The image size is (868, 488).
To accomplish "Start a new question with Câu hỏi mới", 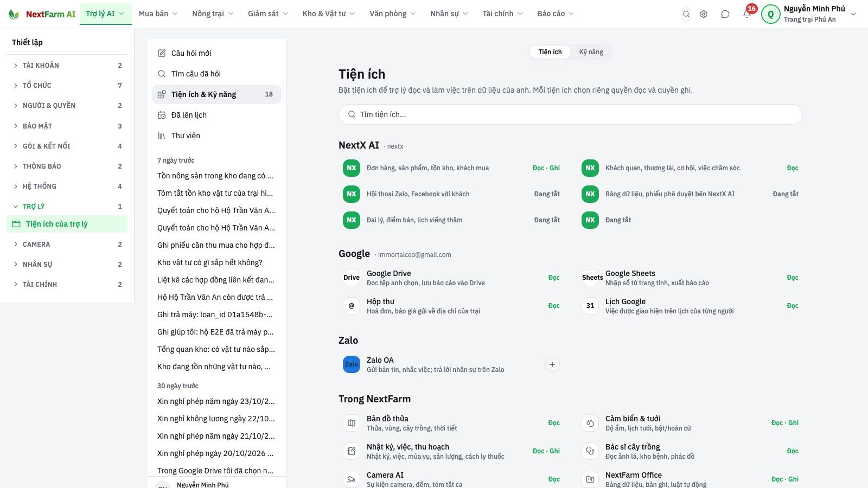I will [x=216, y=53].
